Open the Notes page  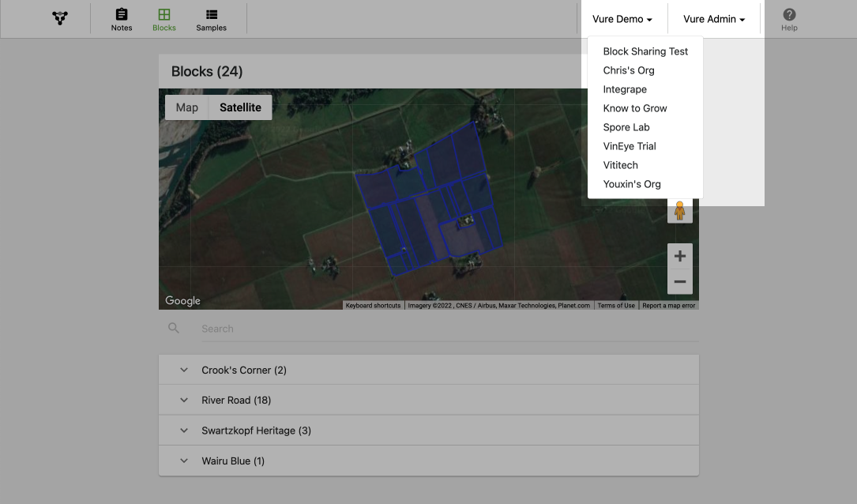pos(122,20)
